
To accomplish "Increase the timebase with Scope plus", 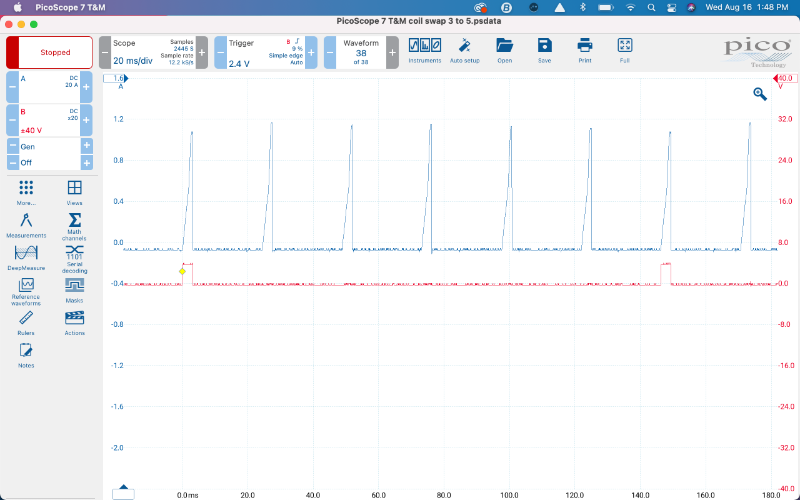I will [202, 52].
